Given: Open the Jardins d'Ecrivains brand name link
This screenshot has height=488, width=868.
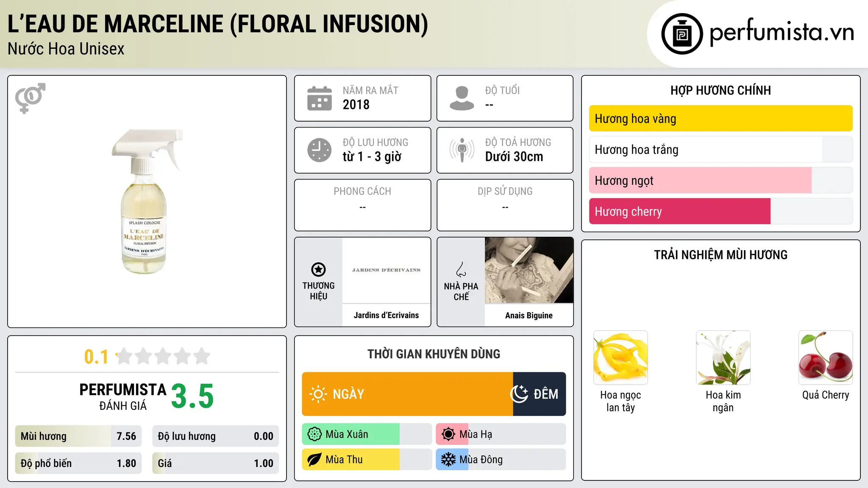Looking at the screenshot, I should click(x=386, y=315).
